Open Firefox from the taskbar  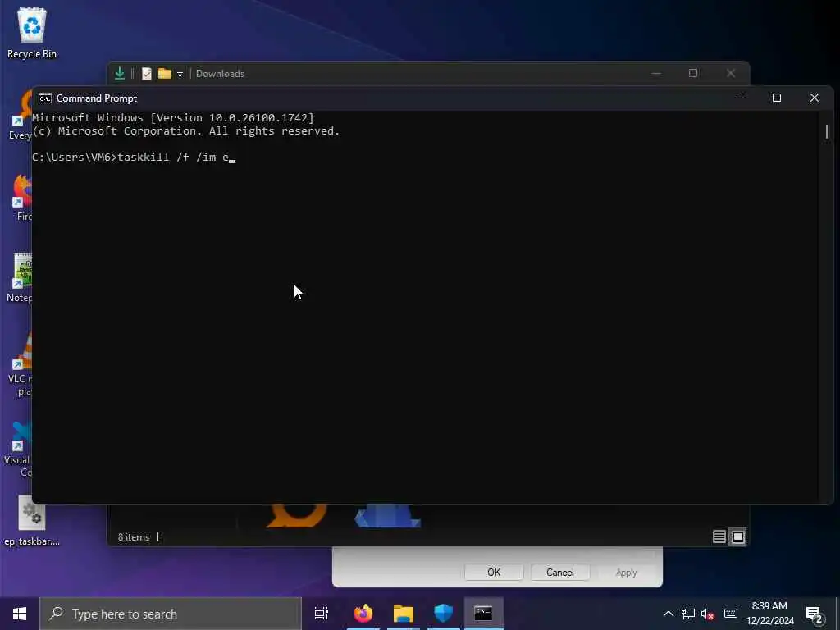pos(363,614)
